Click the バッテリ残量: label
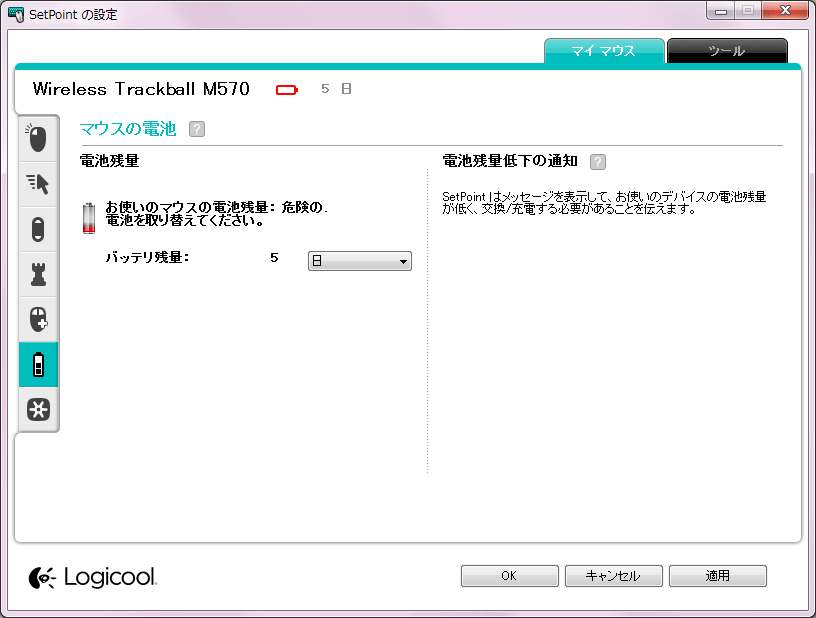 pos(148,257)
